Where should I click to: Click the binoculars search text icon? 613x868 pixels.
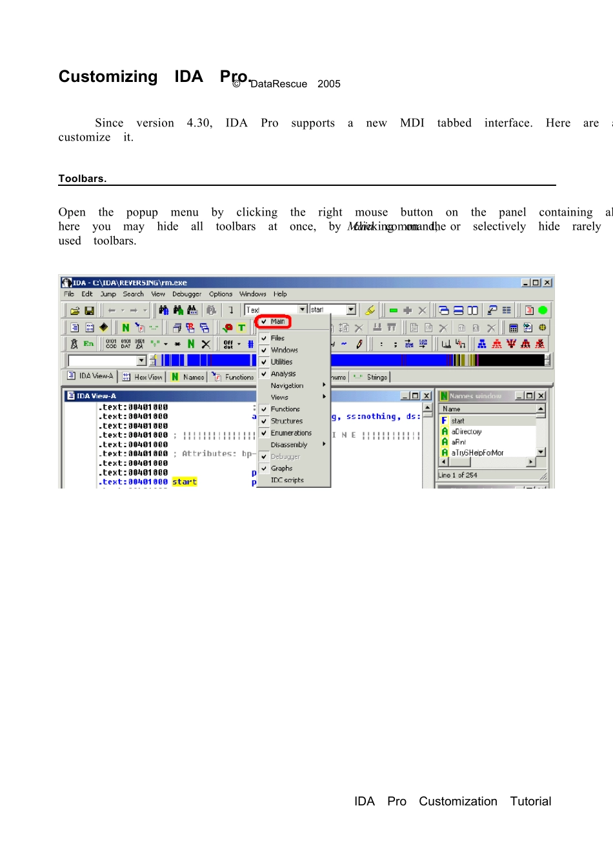(x=163, y=310)
